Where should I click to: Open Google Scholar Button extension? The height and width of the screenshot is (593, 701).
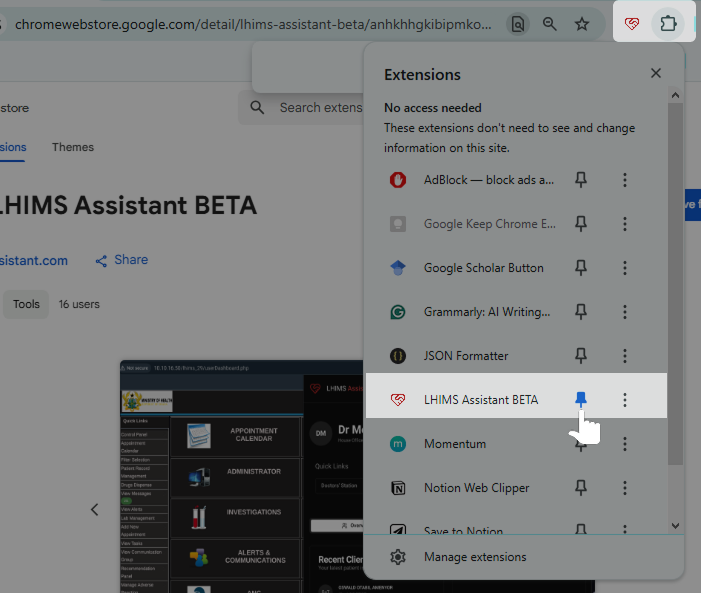click(x=483, y=268)
